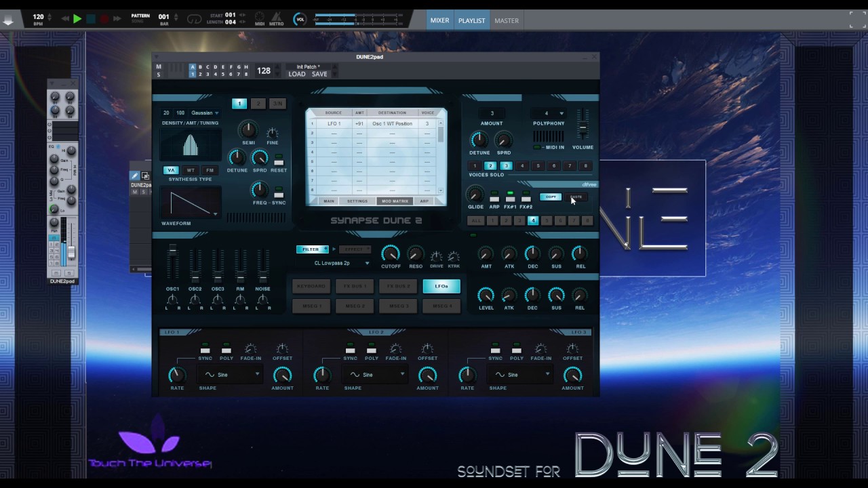Toggle the loop icon in transport bar

pyautogui.click(x=195, y=19)
